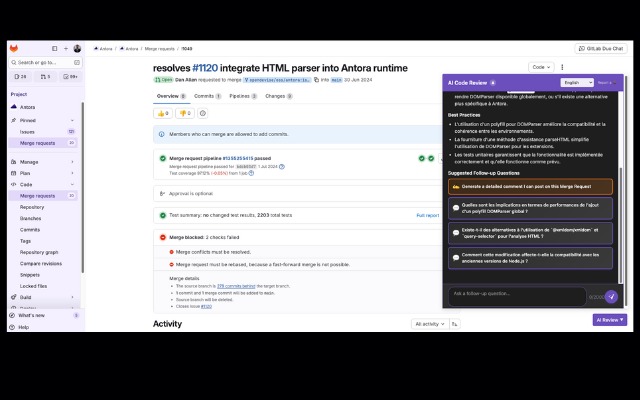Expand the Plan section
This screenshot has width=640, height=400.
[43, 173]
